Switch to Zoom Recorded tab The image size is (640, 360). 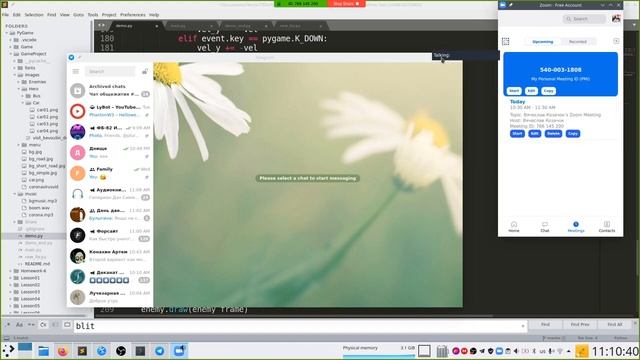(578, 42)
